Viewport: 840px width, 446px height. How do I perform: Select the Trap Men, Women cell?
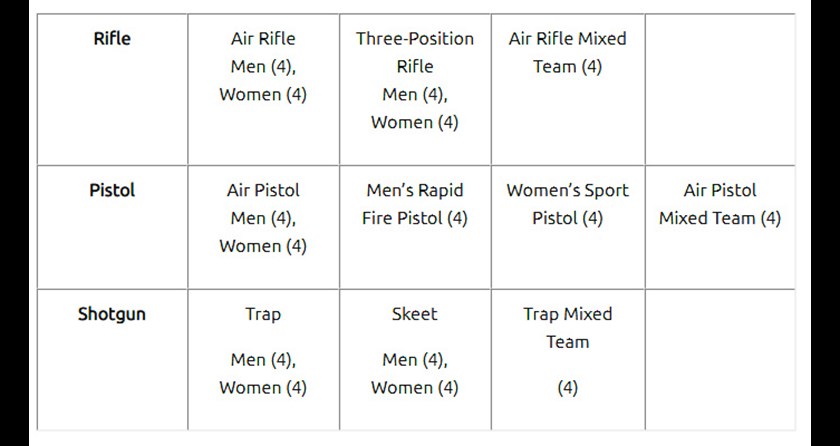(263, 360)
